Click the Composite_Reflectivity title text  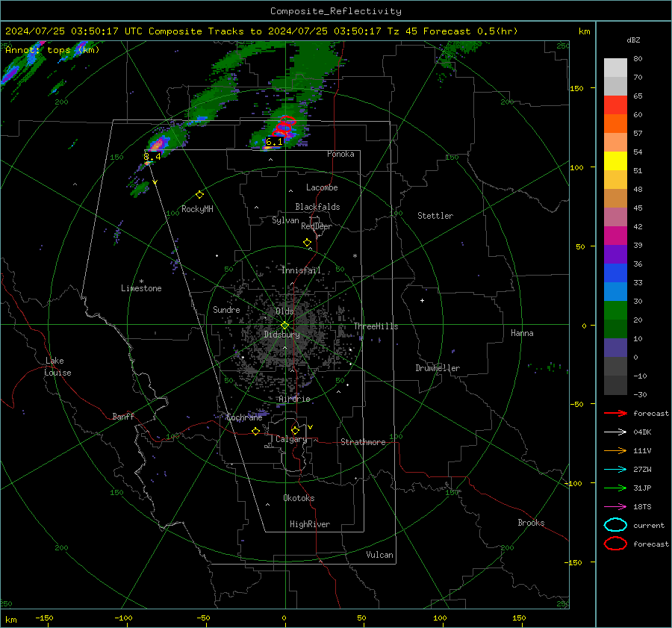coord(335,11)
